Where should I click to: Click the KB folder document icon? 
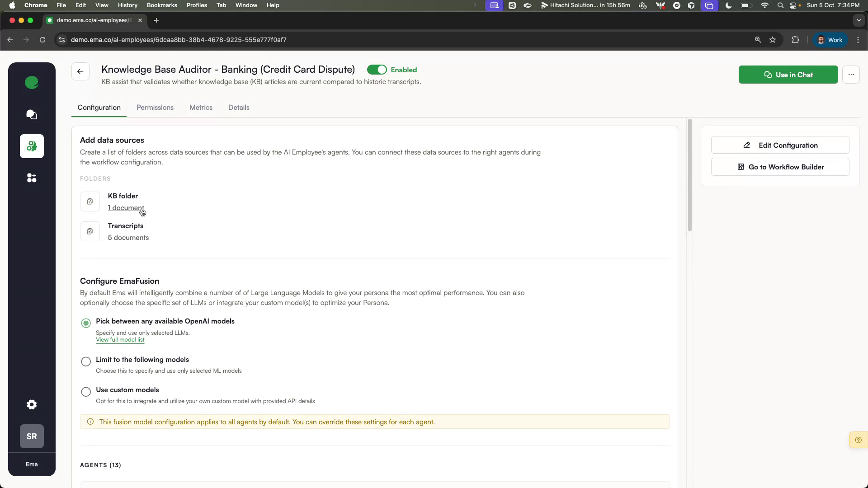90,202
